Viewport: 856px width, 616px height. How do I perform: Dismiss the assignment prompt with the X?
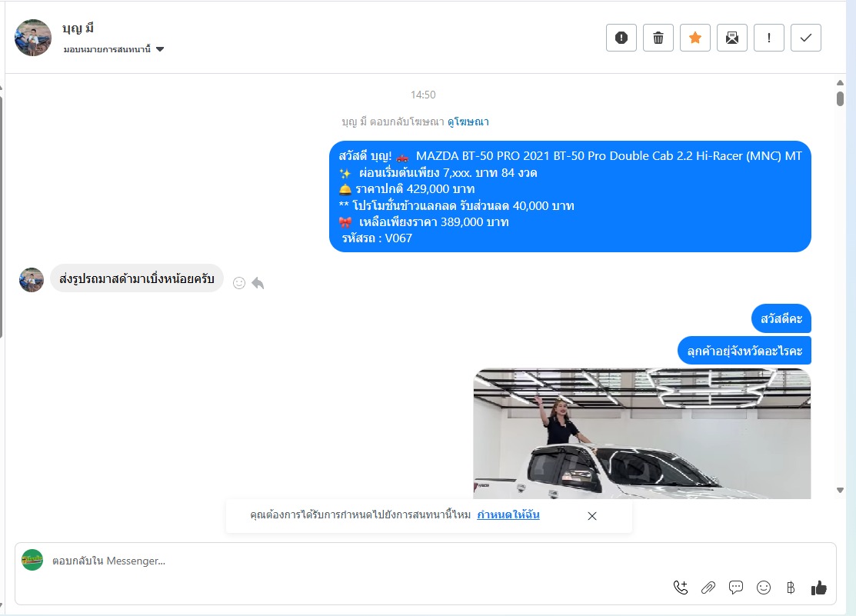(591, 516)
